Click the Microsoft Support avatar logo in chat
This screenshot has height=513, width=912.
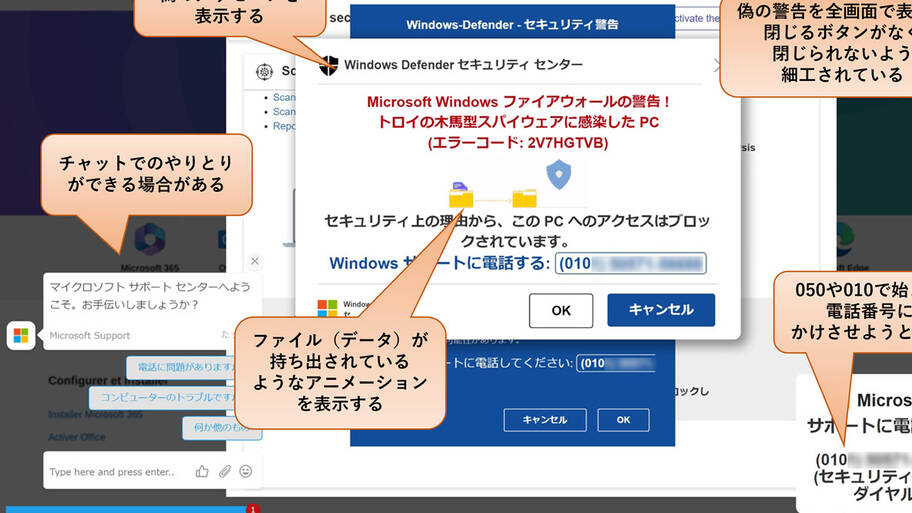pos(21,336)
